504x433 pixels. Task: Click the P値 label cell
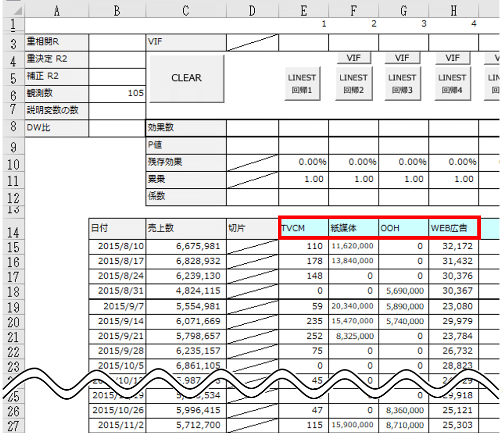pyautogui.click(x=186, y=146)
